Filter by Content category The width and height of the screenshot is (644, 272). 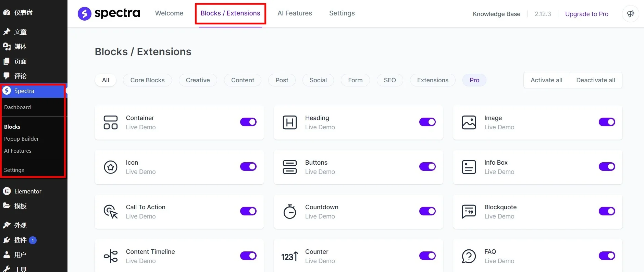pyautogui.click(x=243, y=80)
